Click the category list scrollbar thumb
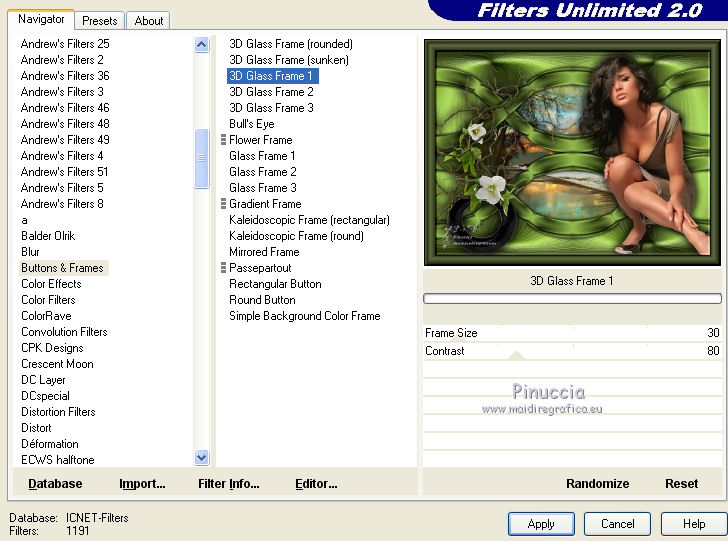 coord(202,158)
